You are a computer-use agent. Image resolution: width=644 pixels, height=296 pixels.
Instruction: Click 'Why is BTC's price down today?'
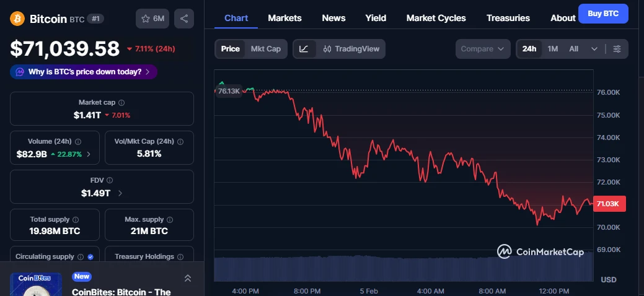(84, 72)
